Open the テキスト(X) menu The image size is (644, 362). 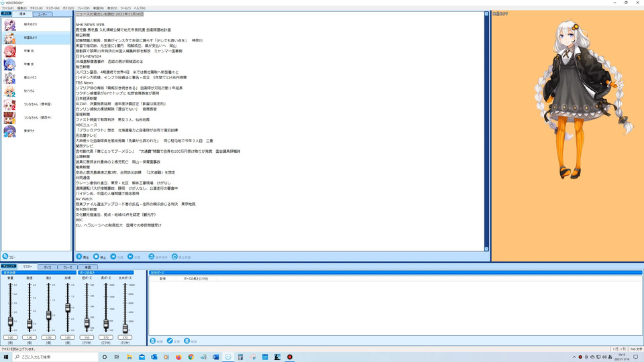36,8
